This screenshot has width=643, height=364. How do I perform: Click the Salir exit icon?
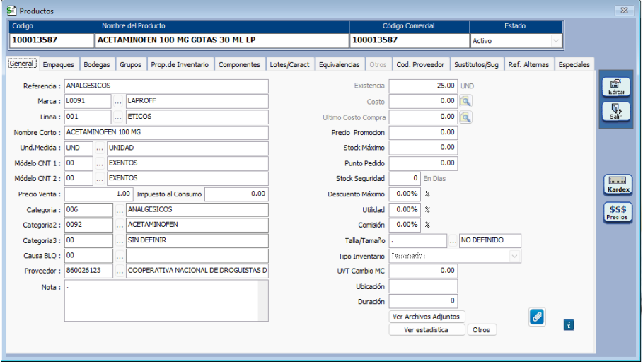615,111
